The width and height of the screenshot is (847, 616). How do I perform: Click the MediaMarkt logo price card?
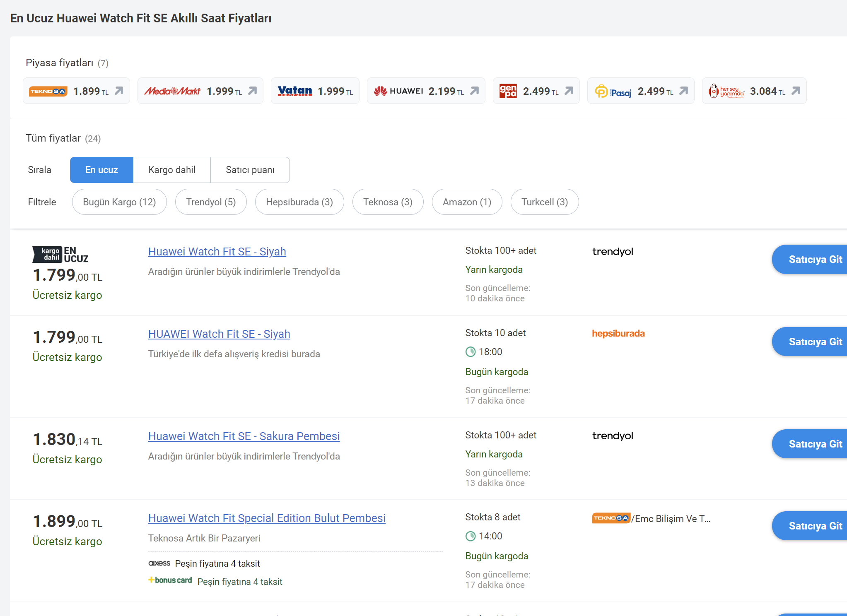pos(172,91)
